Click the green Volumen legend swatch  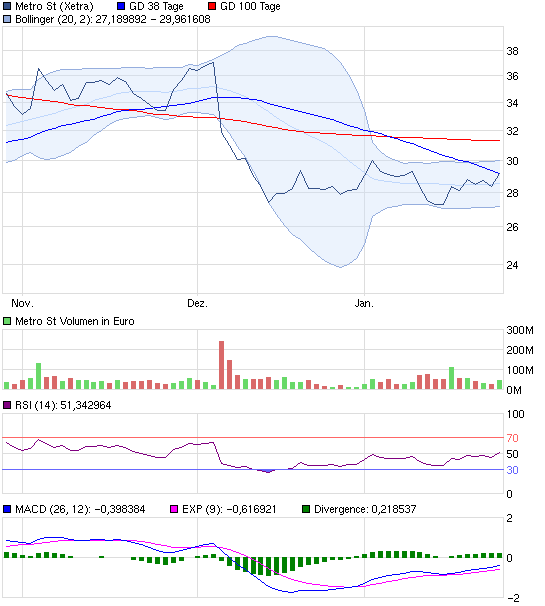[7, 321]
